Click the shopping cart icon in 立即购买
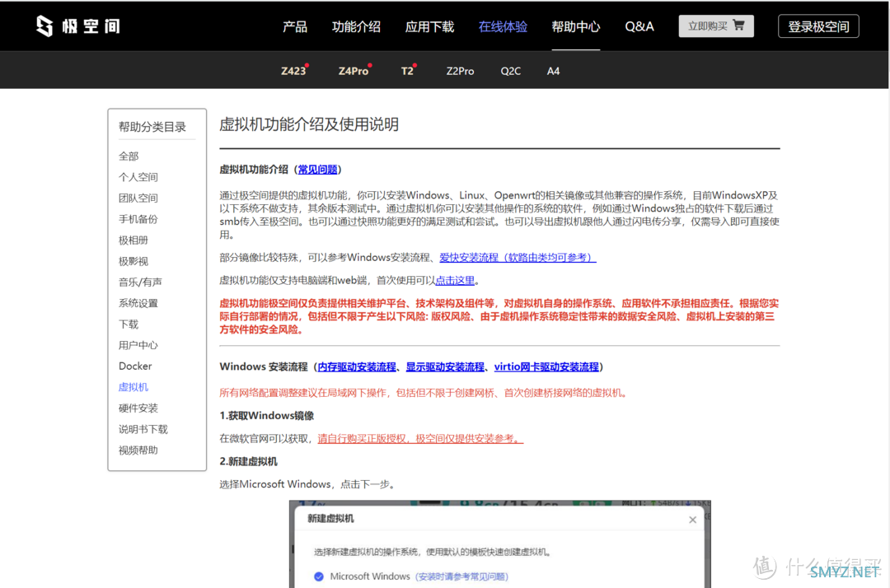The width and height of the screenshot is (890, 588). (738, 25)
